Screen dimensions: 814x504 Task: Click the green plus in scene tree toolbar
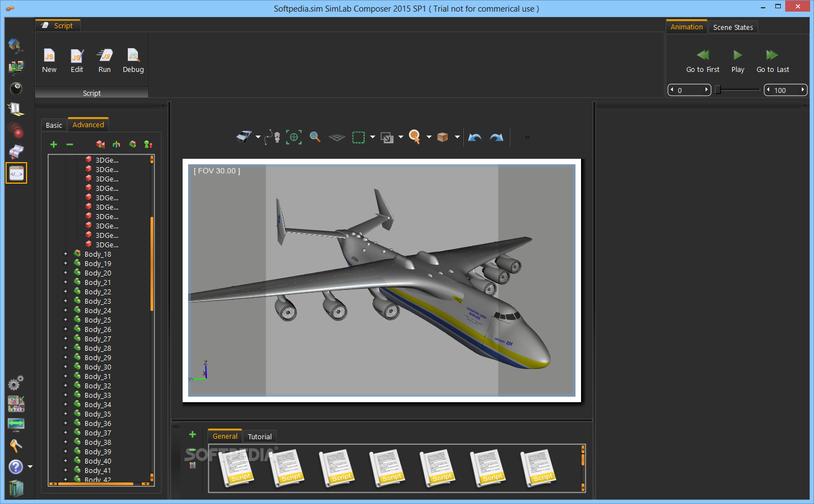pos(54,144)
